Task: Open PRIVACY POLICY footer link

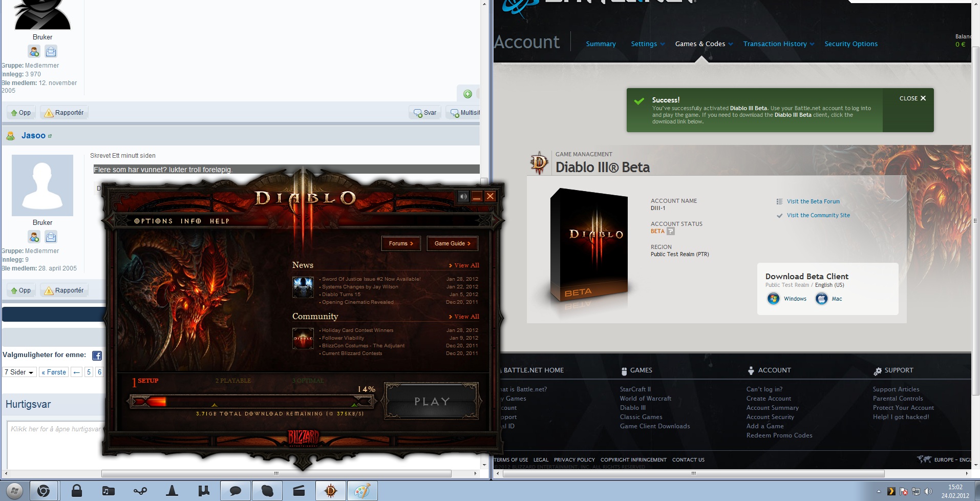Action: coord(574,460)
